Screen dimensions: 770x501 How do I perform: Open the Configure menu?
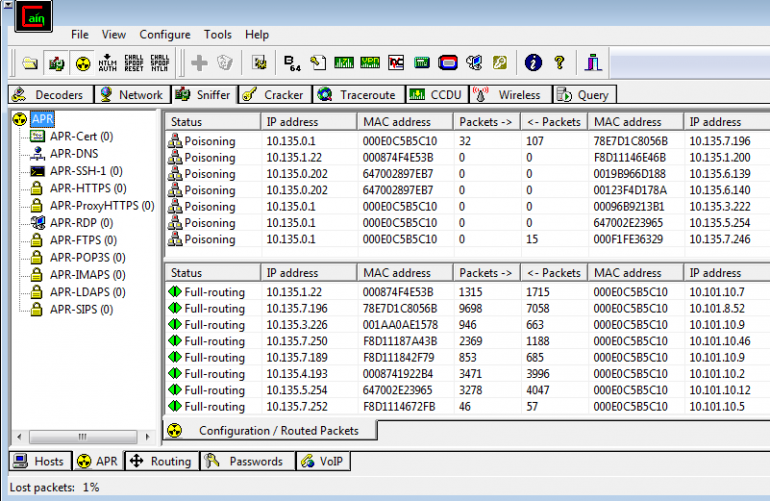165,34
